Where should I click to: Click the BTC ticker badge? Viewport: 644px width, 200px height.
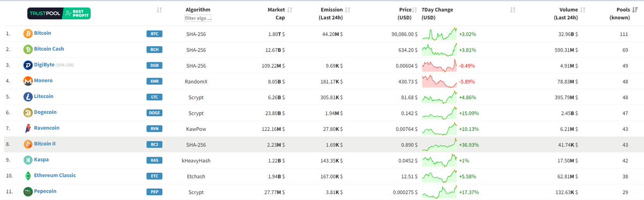[x=154, y=34]
